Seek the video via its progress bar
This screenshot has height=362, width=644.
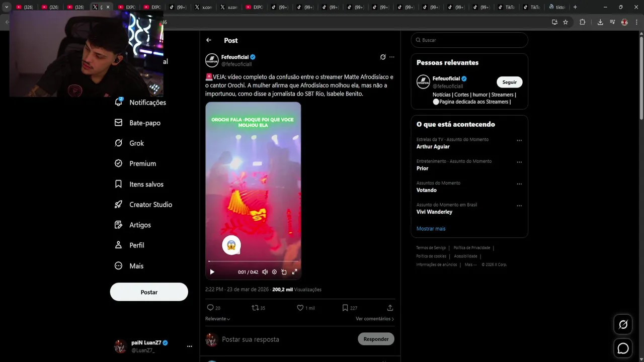pos(253,261)
